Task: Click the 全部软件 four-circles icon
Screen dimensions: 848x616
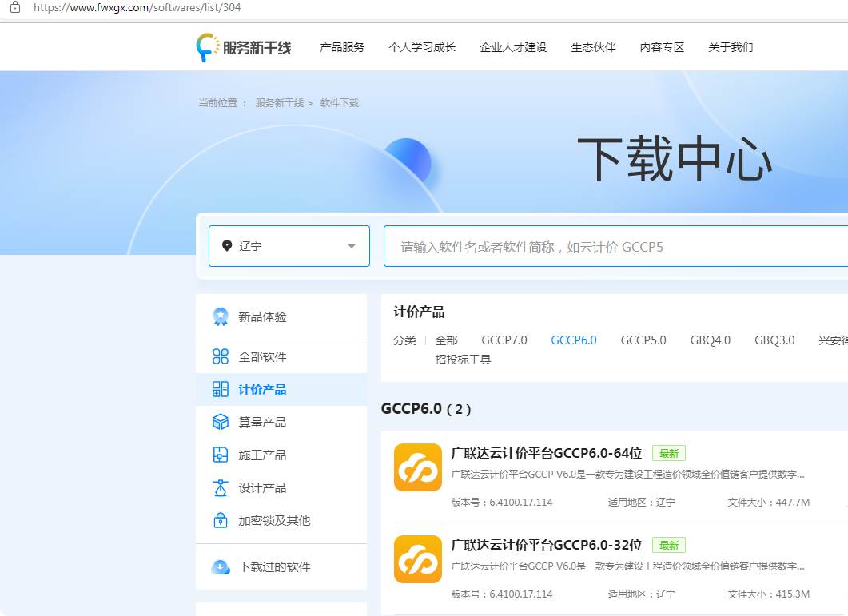Action: [x=221, y=356]
